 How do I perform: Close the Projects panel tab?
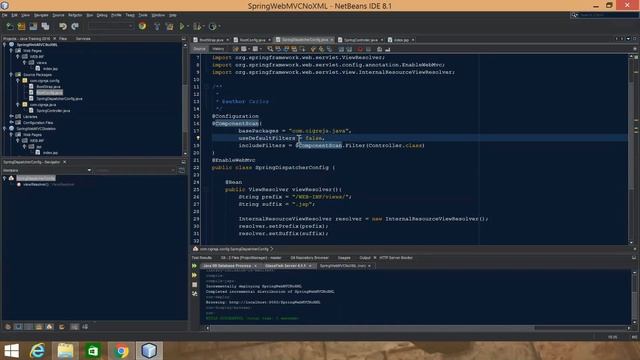tap(54, 39)
